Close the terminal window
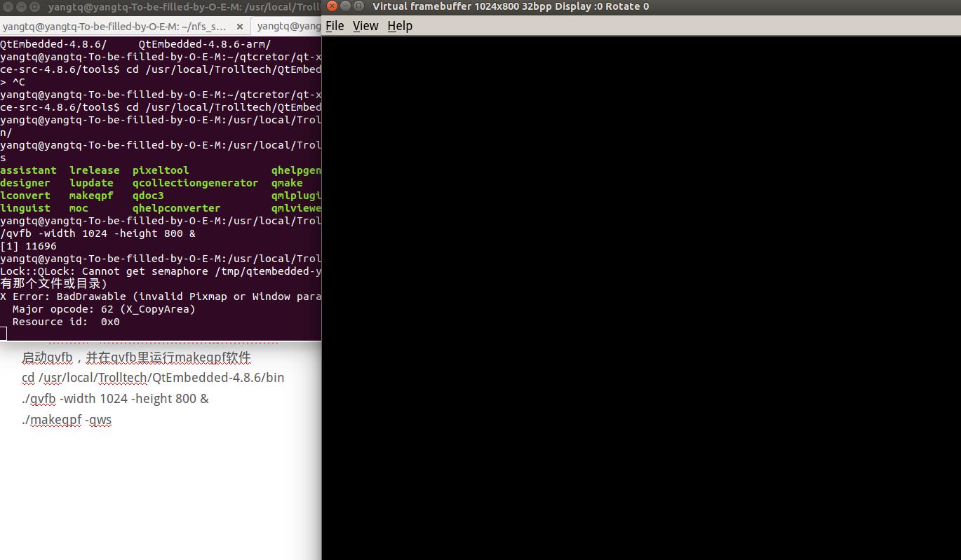961x560 pixels. pos(6,6)
